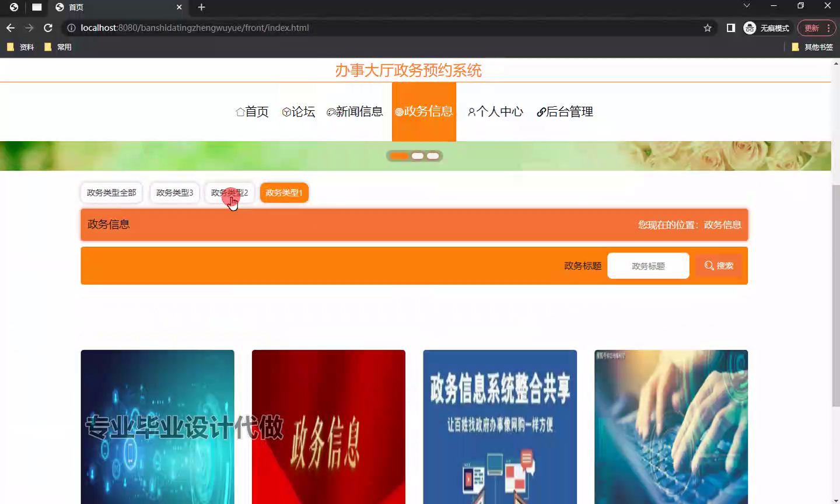The width and height of the screenshot is (840, 504).
Task: Open the browser three-dot menu
Action: pyautogui.click(x=829, y=27)
